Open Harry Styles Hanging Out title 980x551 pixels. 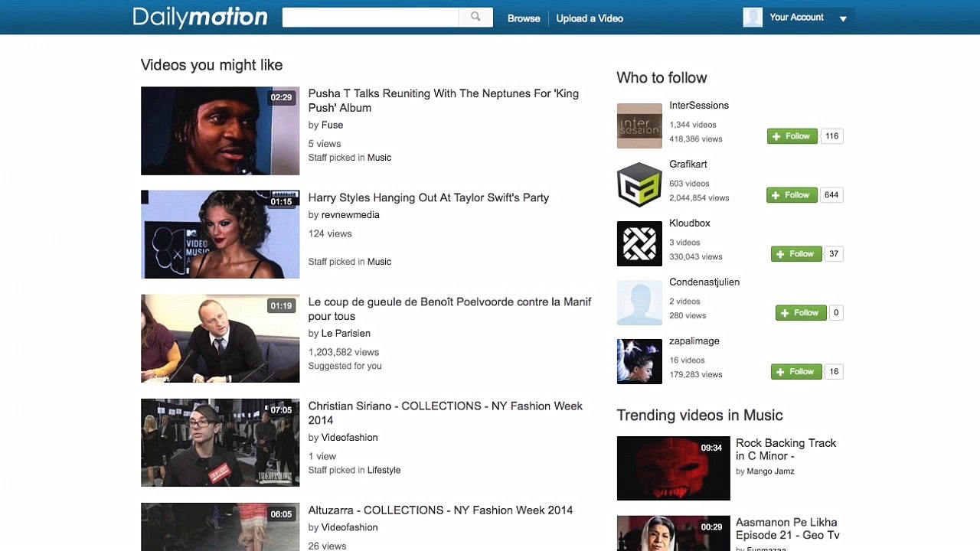coord(429,197)
